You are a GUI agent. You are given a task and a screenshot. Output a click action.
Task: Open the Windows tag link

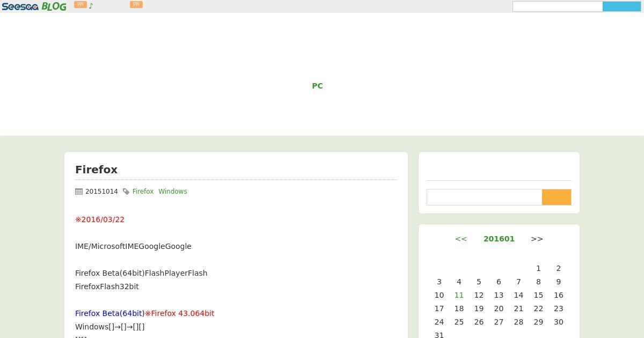click(173, 192)
